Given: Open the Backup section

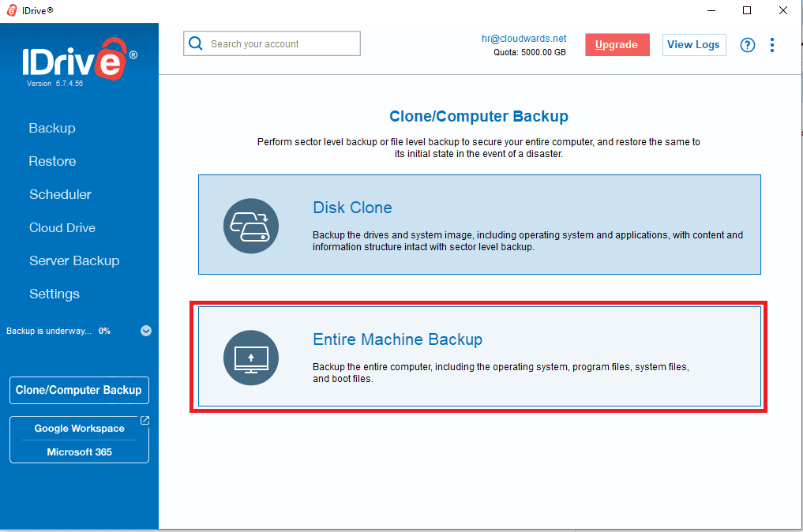Looking at the screenshot, I should click(x=52, y=128).
